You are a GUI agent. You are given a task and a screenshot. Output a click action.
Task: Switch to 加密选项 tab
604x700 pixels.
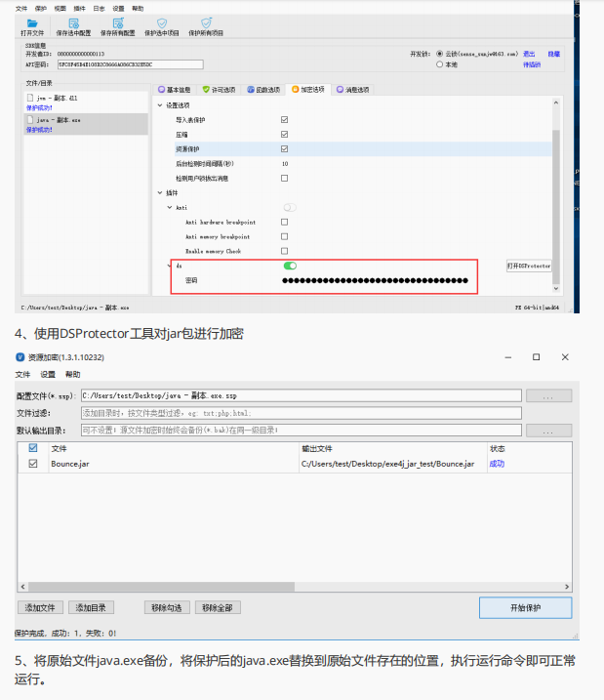(x=307, y=90)
